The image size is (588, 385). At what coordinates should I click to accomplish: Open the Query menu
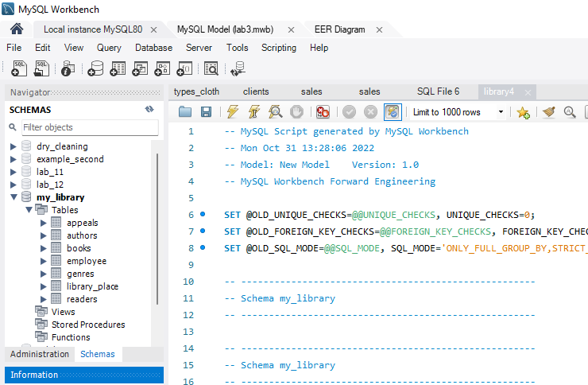109,48
